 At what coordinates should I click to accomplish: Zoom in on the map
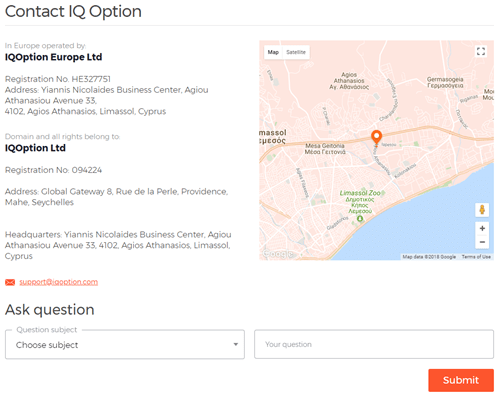click(x=482, y=229)
